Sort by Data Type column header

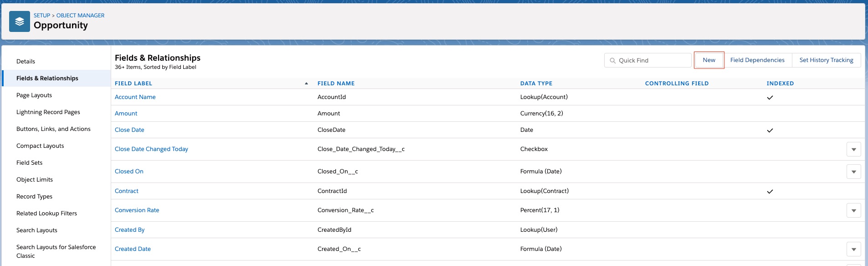click(x=536, y=83)
